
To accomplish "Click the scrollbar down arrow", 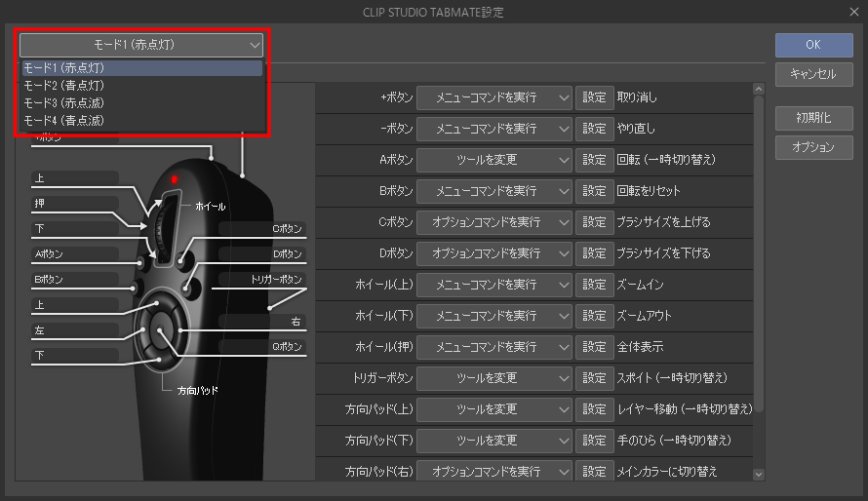I will pos(759,475).
